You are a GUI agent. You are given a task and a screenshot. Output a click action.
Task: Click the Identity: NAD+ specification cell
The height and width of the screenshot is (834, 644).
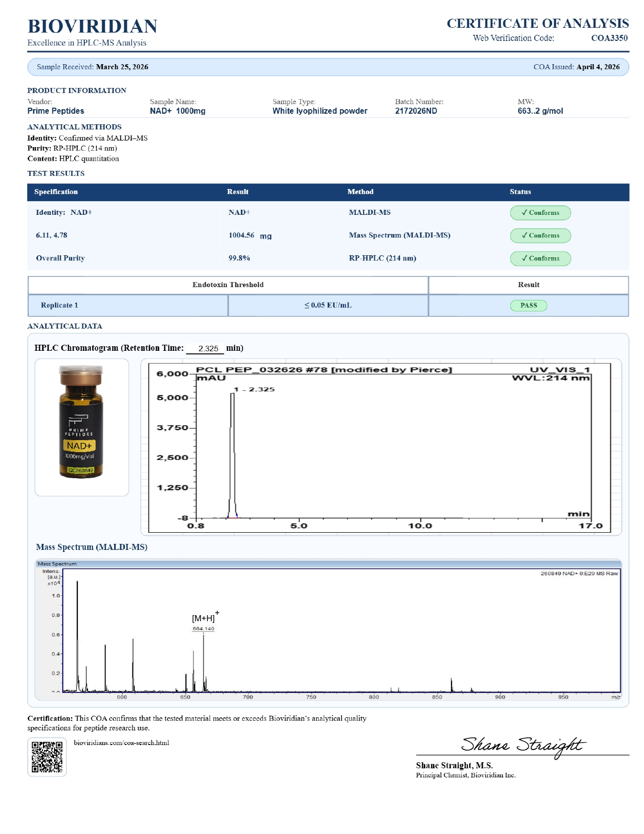click(x=64, y=212)
